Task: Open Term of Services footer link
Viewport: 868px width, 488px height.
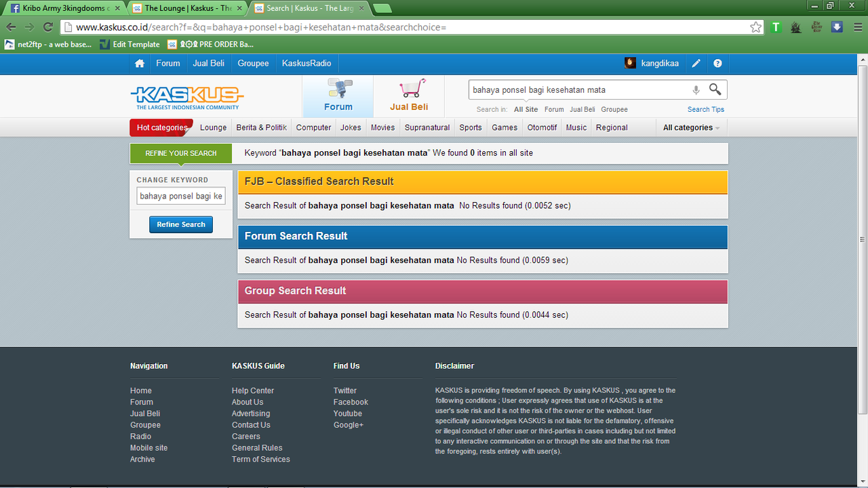Action: pos(260,460)
